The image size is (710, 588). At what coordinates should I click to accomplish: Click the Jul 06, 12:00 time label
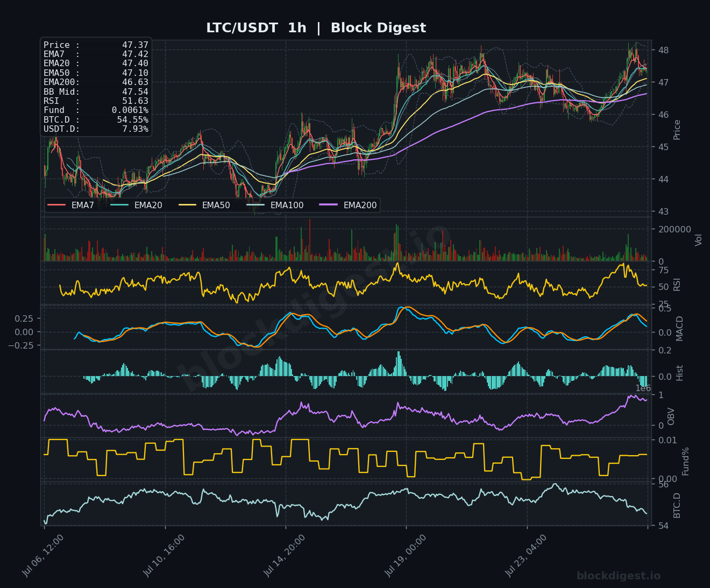43,555
